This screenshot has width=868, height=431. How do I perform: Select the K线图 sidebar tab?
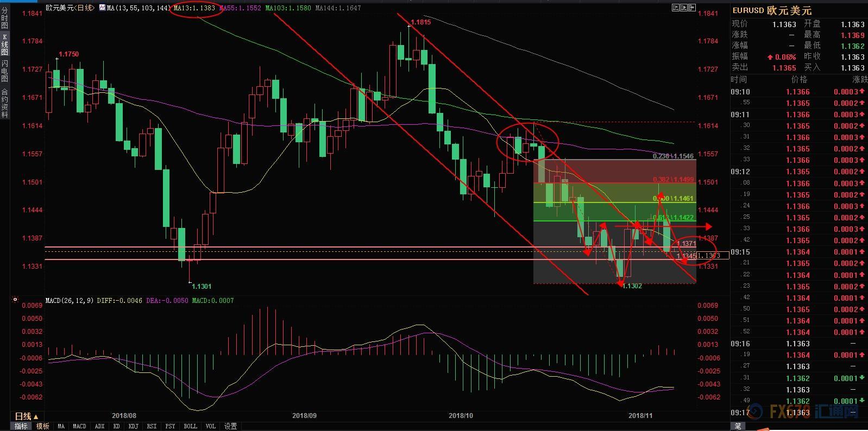[x=4, y=45]
